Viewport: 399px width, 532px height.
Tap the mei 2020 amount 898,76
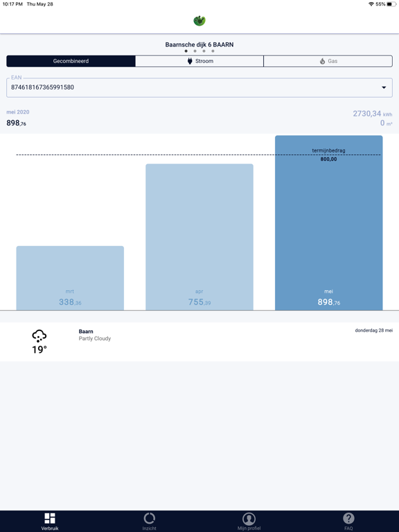[x=17, y=123]
